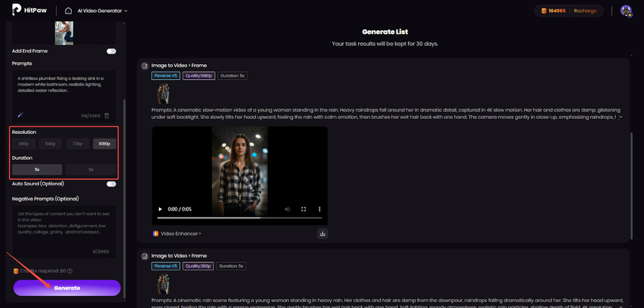The height and width of the screenshot is (308, 644).
Task: Open the user profile avatar
Action: [x=626, y=11]
